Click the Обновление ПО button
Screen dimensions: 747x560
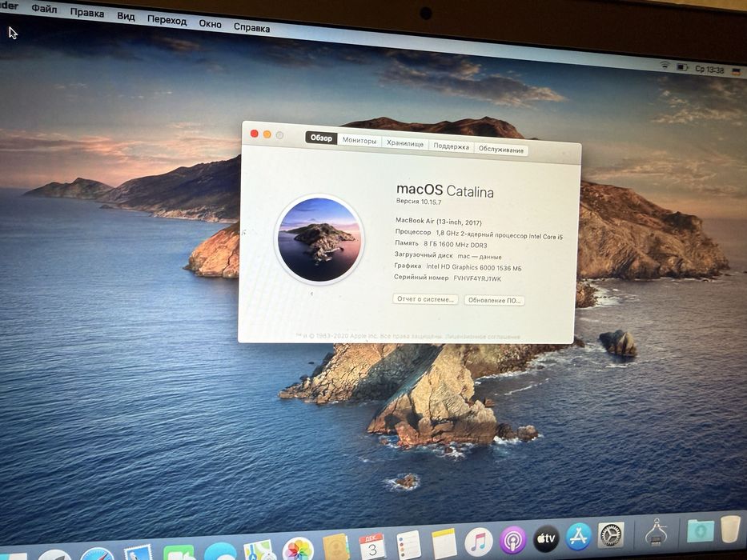click(494, 301)
